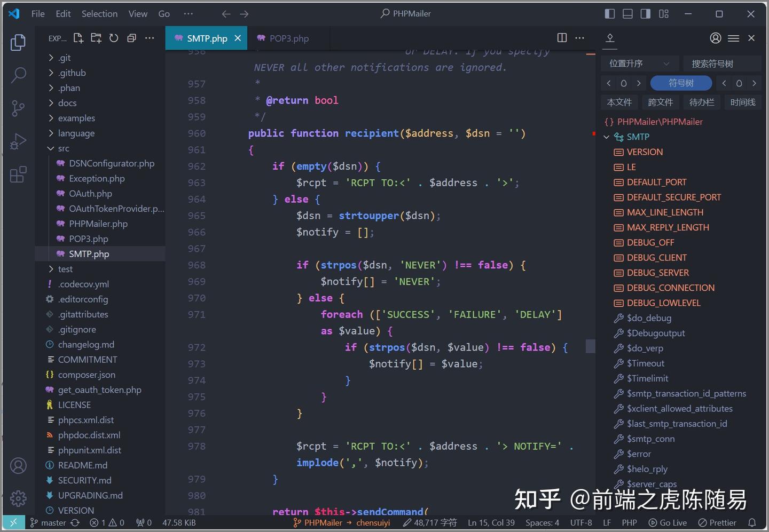Refresh the Explorer file list

[x=114, y=38]
